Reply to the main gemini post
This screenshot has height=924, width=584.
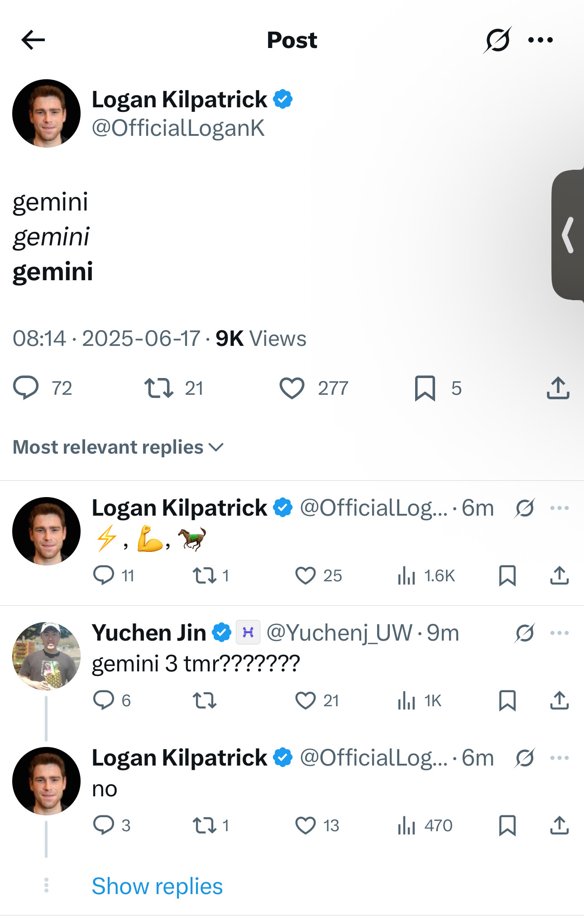(x=26, y=388)
